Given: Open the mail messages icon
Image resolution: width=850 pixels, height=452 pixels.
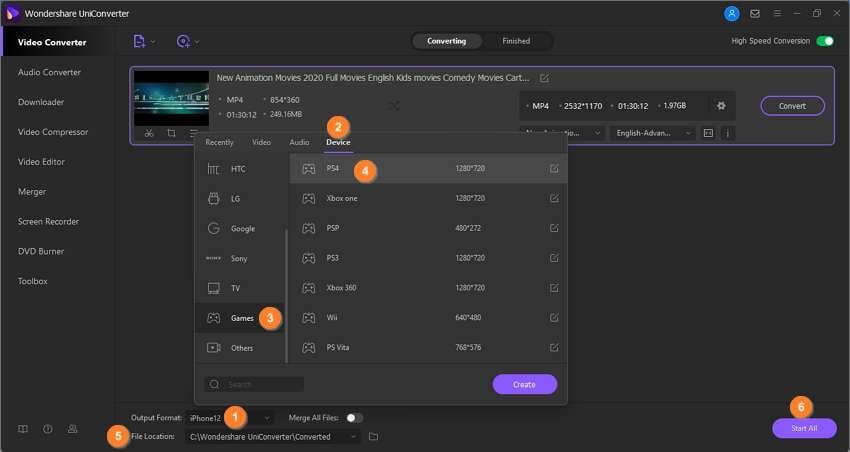Looking at the screenshot, I should (755, 14).
